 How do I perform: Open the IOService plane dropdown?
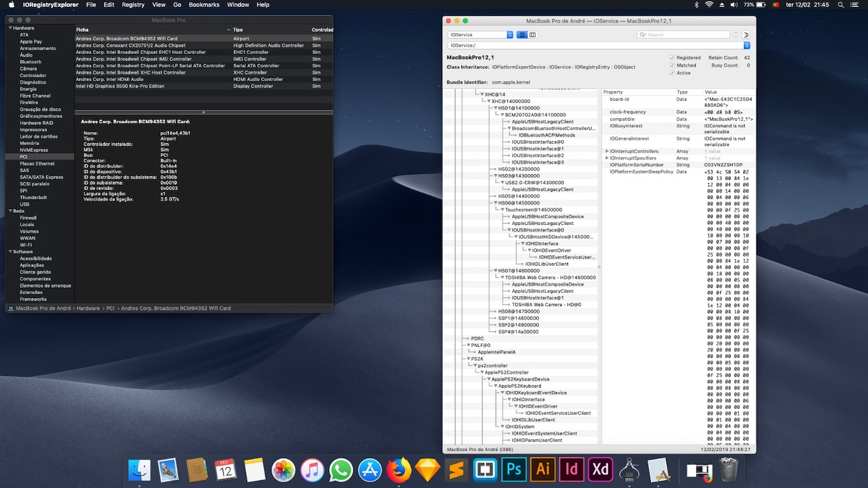(480, 35)
